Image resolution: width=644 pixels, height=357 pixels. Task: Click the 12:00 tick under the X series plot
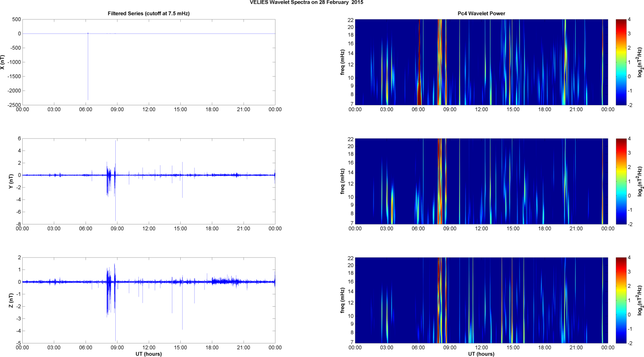coord(149,109)
